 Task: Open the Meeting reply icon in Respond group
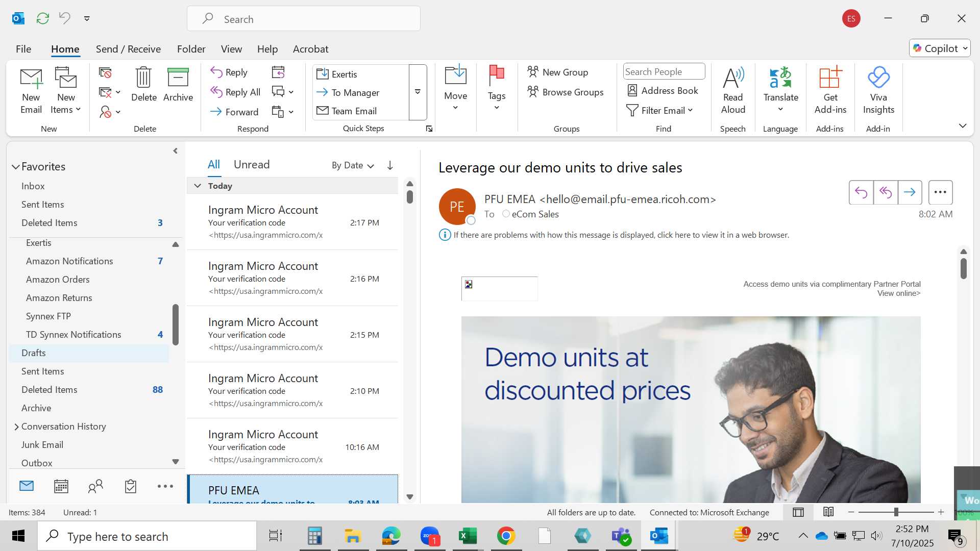[x=278, y=72]
